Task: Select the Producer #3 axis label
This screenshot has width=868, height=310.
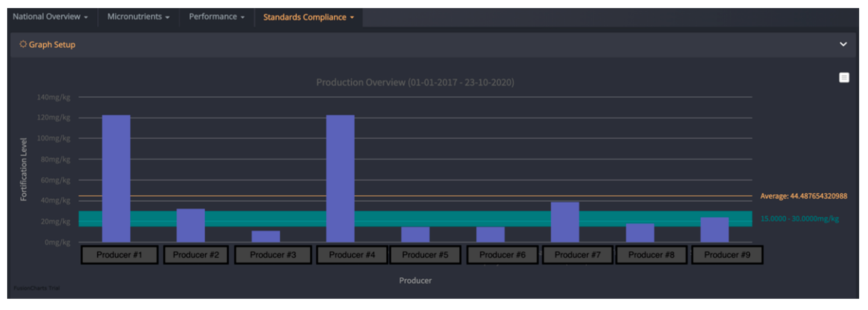Action: point(272,255)
